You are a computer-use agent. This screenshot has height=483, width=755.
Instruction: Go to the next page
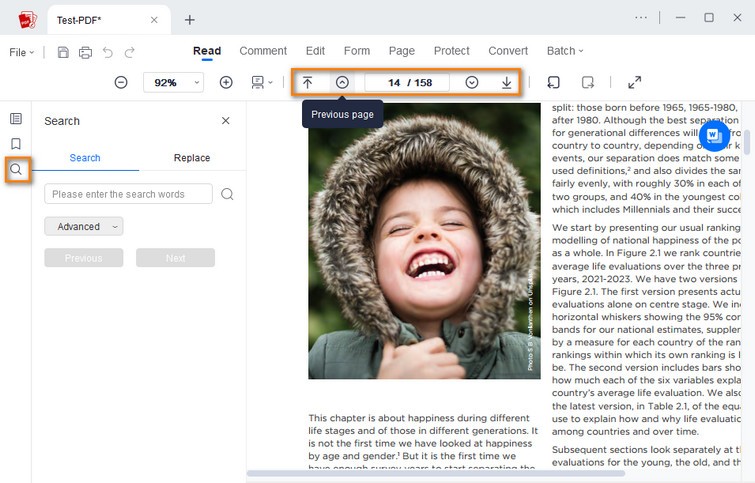472,82
